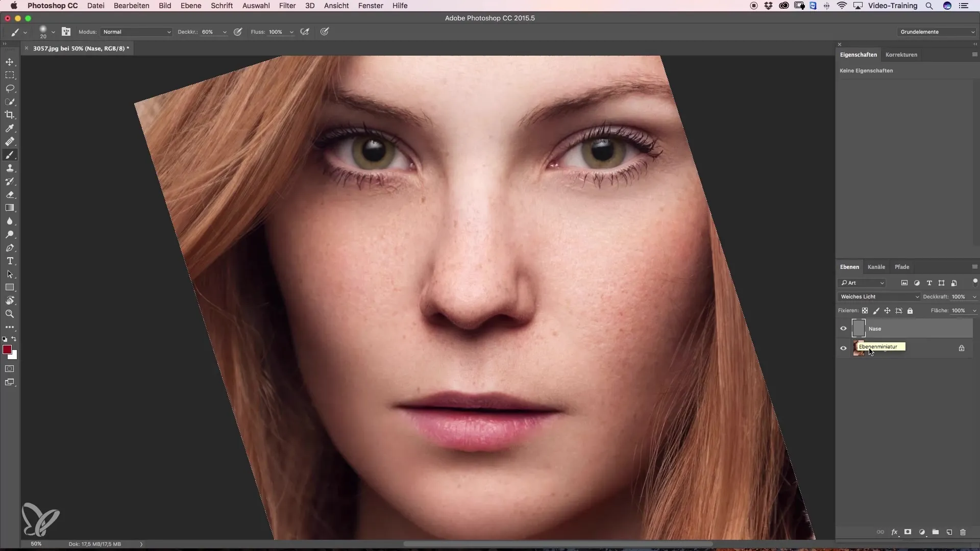Select the Nase layer thumbnail
Viewport: 980px width, 551px height.
coord(859,329)
